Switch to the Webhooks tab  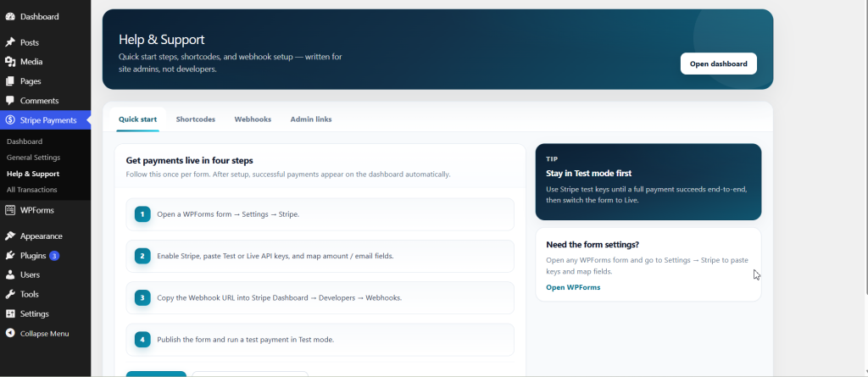tap(253, 119)
